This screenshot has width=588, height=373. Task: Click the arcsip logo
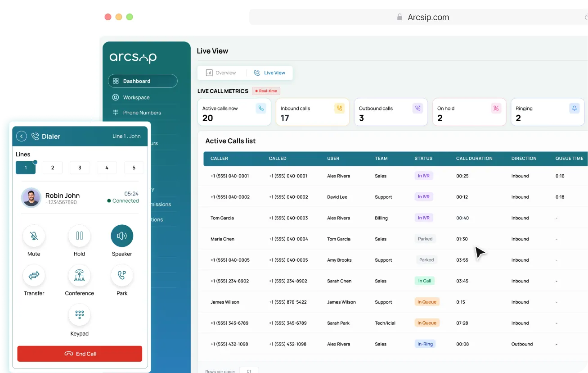(133, 58)
